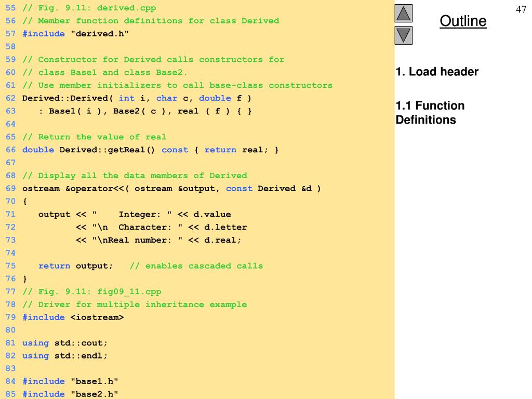Screen dimensions: 532x399
Task: Click the 'using std::cout;' line
Action: coord(65,343)
